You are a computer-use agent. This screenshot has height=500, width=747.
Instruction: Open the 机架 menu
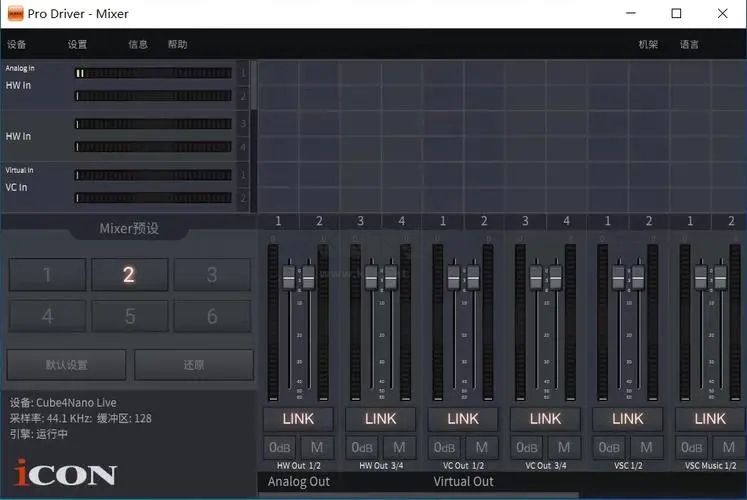tap(648, 44)
